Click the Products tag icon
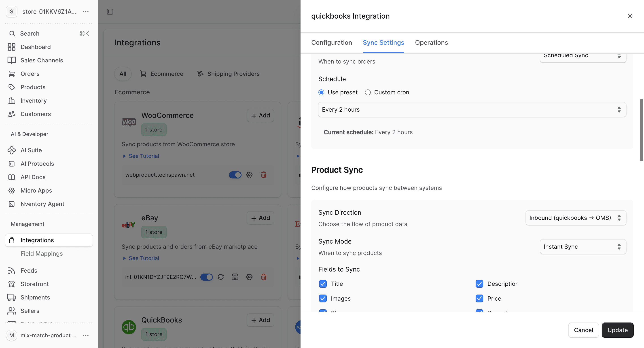This screenshot has height=348, width=644. [x=11, y=87]
